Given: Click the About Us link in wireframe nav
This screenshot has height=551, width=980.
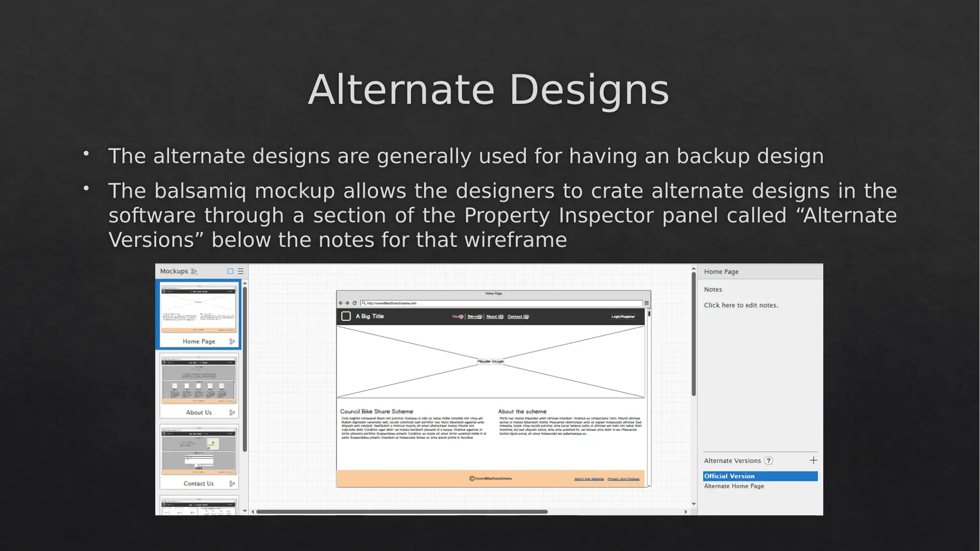Looking at the screenshot, I should (495, 316).
